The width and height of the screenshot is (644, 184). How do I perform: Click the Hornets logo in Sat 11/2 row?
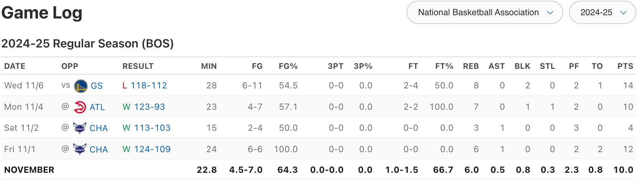tap(79, 128)
